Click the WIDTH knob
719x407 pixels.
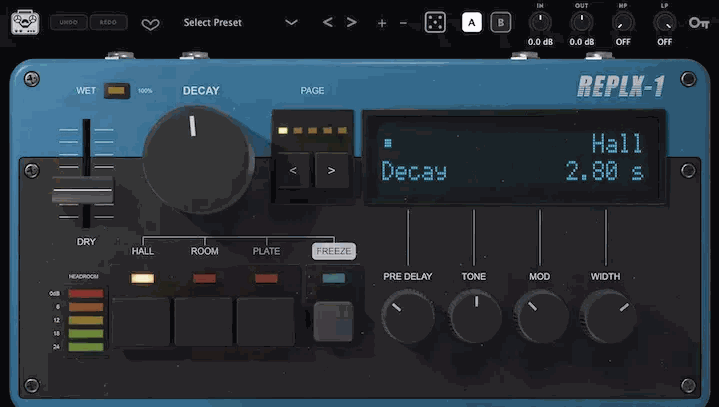[607, 316]
